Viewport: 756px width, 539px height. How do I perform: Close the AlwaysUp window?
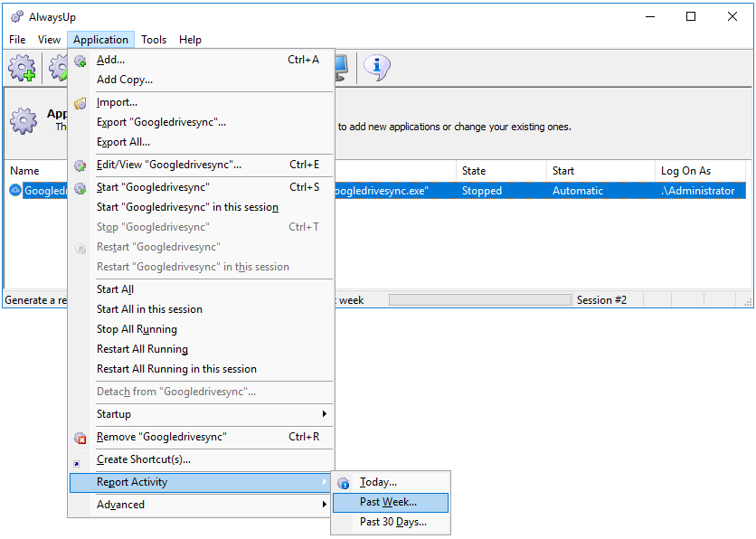pos(732,17)
